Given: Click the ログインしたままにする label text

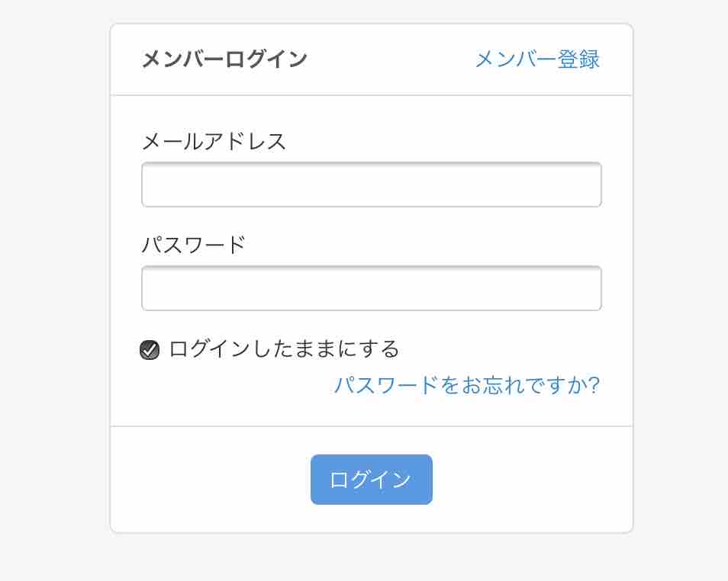Looking at the screenshot, I should 284,349.
